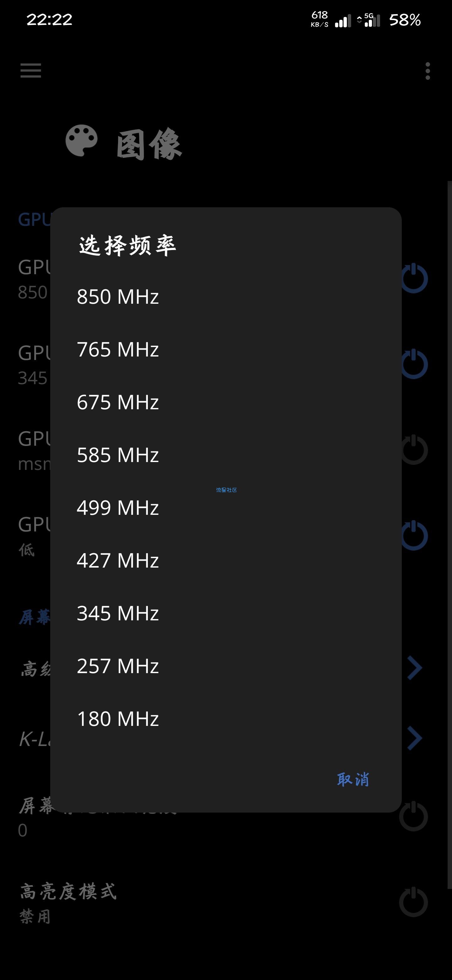
Task: Choose the 499 MHz option
Action: click(118, 508)
